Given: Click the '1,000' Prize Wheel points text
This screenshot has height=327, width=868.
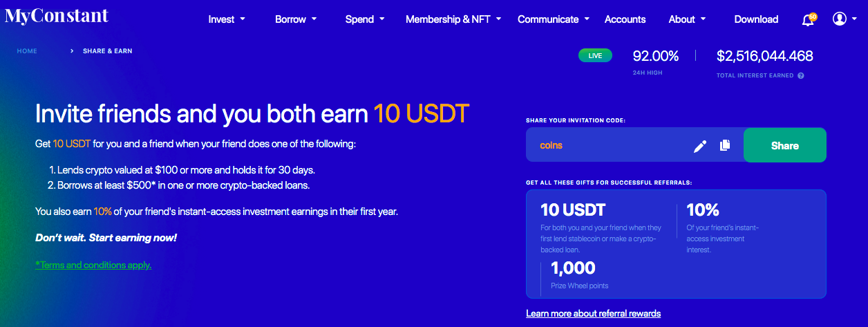Looking at the screenshot, I should (x=573, y=268).
